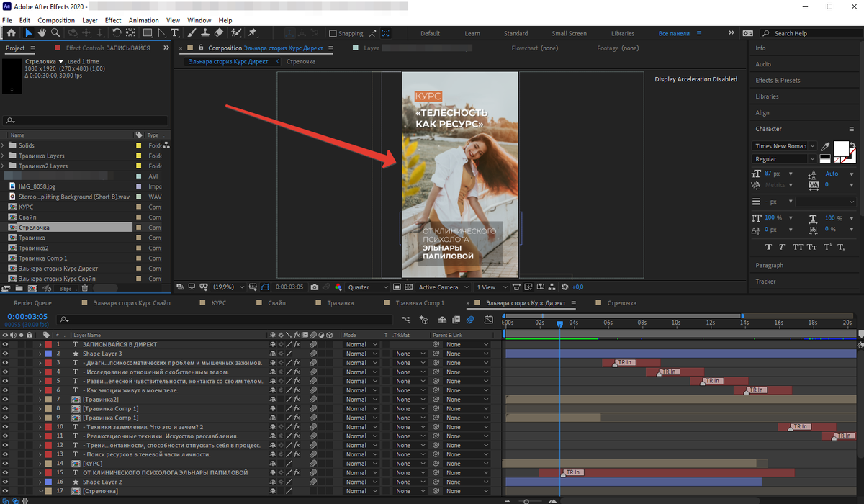Open the 1 View layout dropdown

[490, 287]
